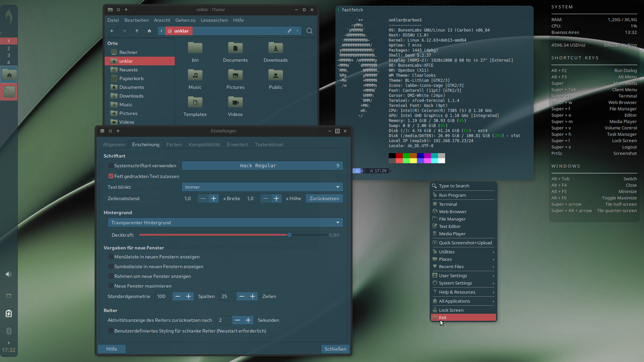644x362 pixels.
Task: Go to parent folder in Thunar
Action: click(137, 31)
